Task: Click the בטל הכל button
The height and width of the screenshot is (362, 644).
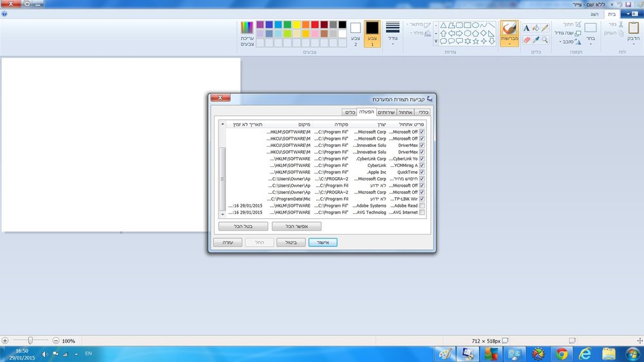Action: pos(243,226)
